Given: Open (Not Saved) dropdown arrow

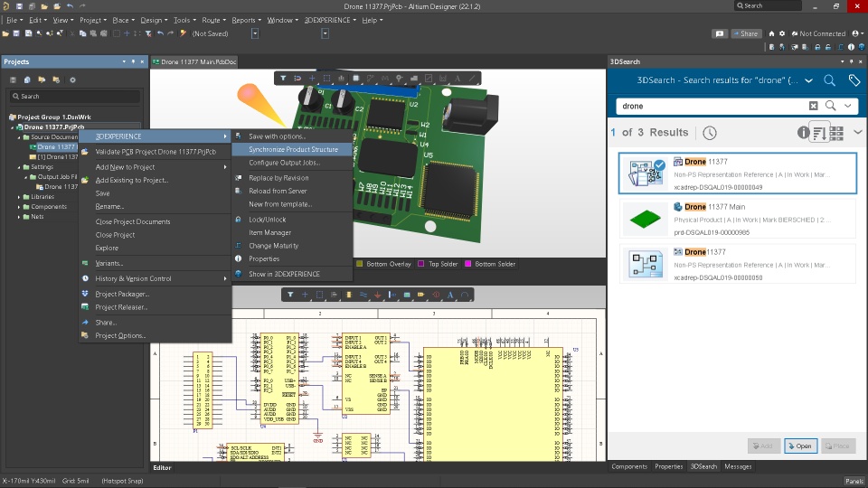Looking at the screenshot, I should [255, 33].
